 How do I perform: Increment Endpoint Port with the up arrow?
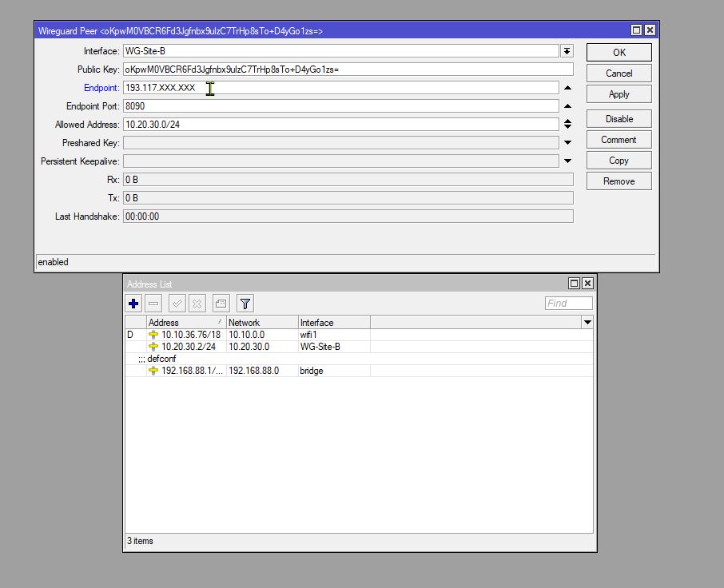tap(567, 105)
